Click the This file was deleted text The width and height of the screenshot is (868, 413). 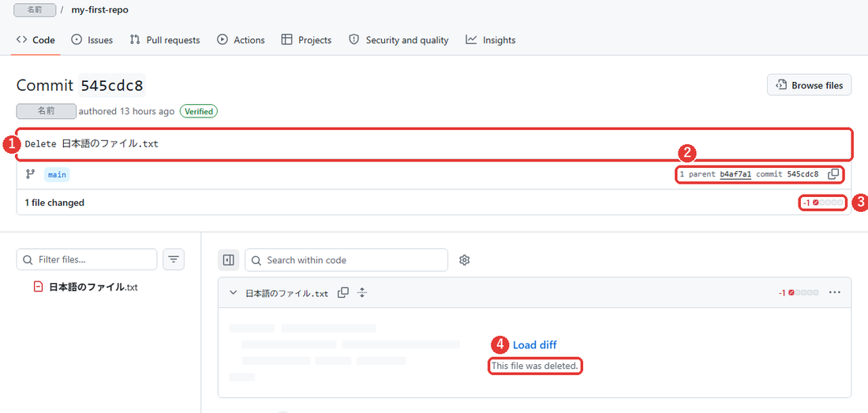click(535, 366)
